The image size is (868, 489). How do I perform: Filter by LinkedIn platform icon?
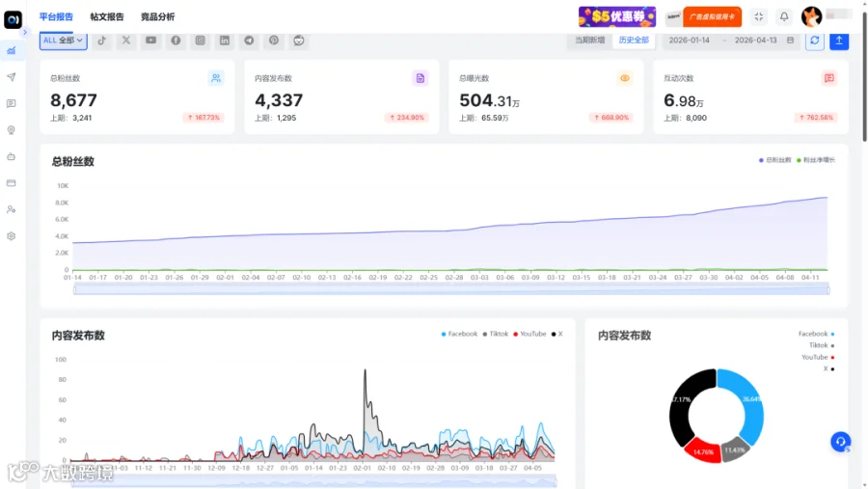click(224, 41)
